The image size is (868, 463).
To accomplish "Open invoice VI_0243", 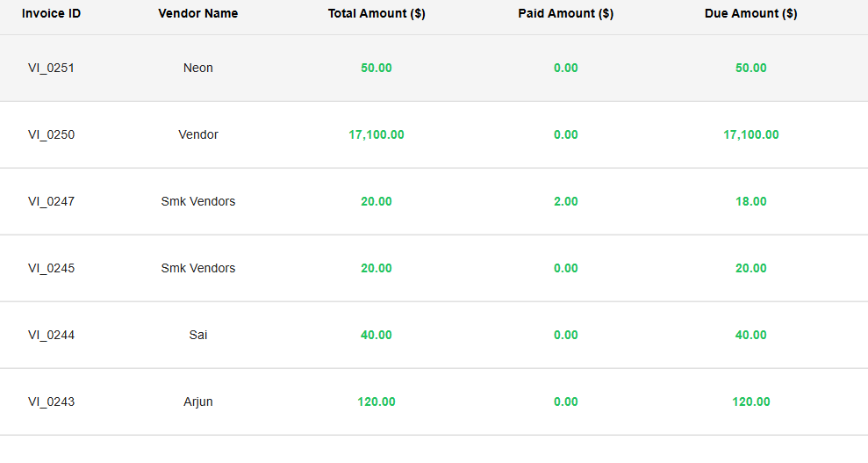I will (51, 402).
